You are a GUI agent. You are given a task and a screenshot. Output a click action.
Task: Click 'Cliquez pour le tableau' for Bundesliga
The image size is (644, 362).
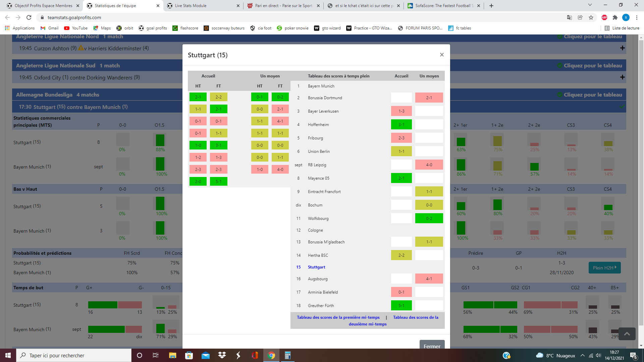pyautogui.click(x=590, y=95)
